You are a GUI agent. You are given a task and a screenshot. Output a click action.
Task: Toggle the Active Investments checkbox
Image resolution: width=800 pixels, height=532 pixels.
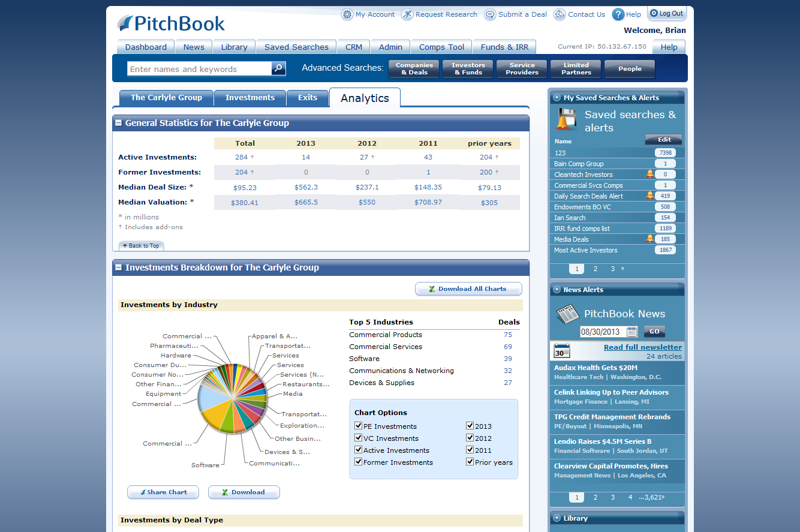click(359, 450)
